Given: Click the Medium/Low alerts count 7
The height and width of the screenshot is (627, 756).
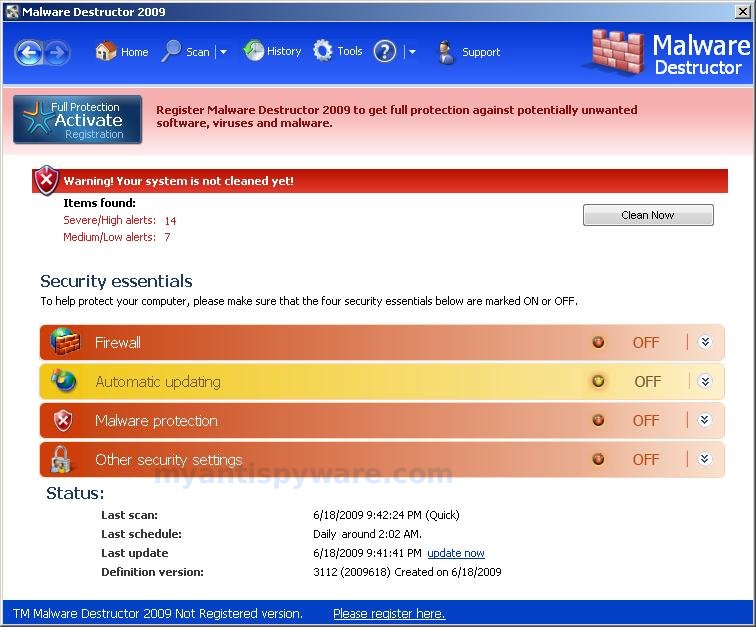Looking at the screenshot, I should (x=167, y=237).
